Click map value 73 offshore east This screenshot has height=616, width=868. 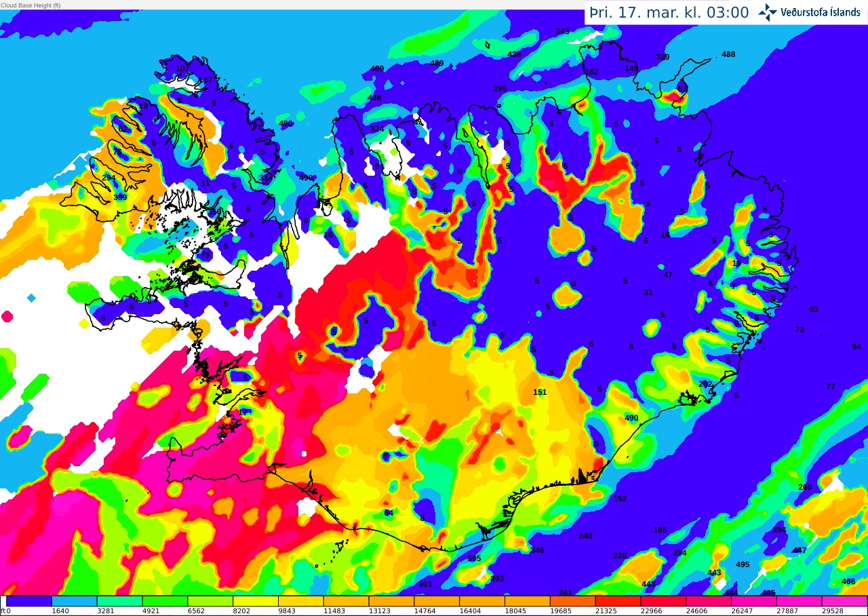tap(800, 330)
